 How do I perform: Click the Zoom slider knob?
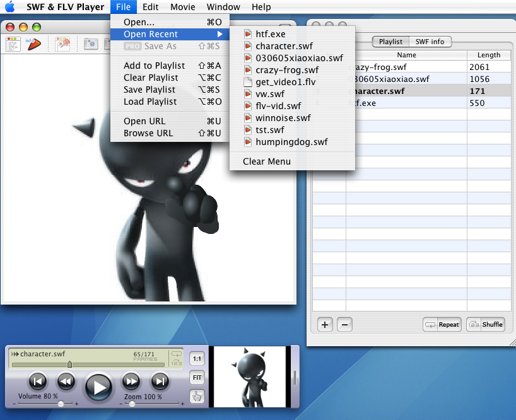pyautogui.click(x=132, y=404)
